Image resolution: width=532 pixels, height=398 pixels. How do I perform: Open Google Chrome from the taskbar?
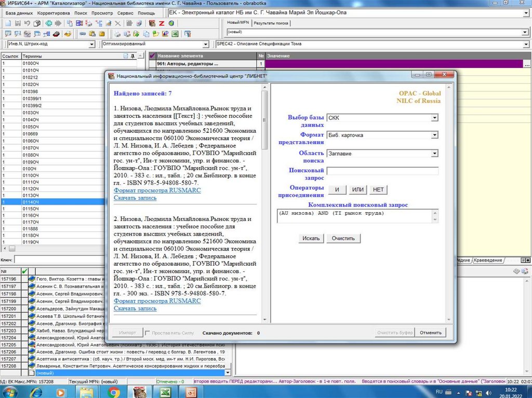pyautogui.click(x=114, y=392)
